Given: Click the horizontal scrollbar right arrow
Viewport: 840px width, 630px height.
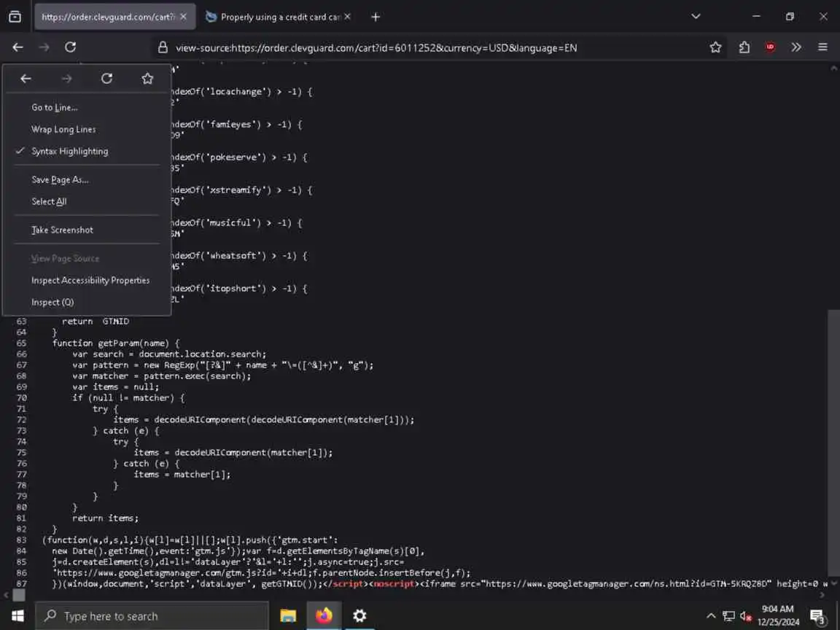Looking at the screenshot, I should [x=822, y=595].
